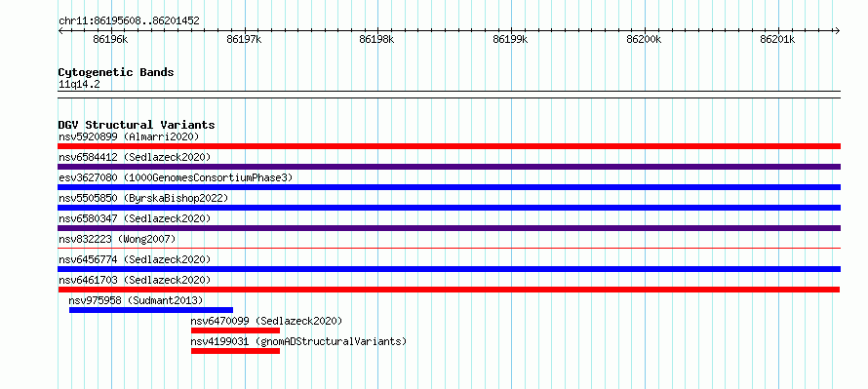Open the nsv975958 (Sudmant2013) label
The width and height of the screenshot is (868, 389).
137,300
